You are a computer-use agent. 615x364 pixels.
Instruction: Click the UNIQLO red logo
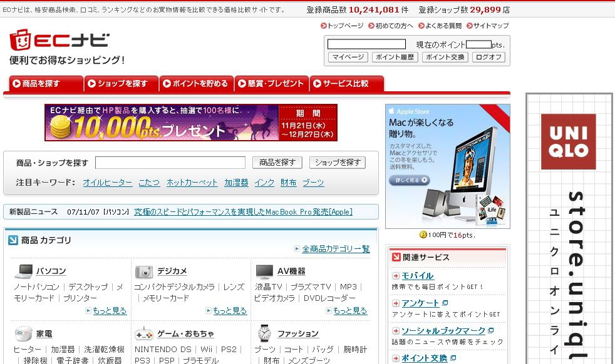coord(568,141)
